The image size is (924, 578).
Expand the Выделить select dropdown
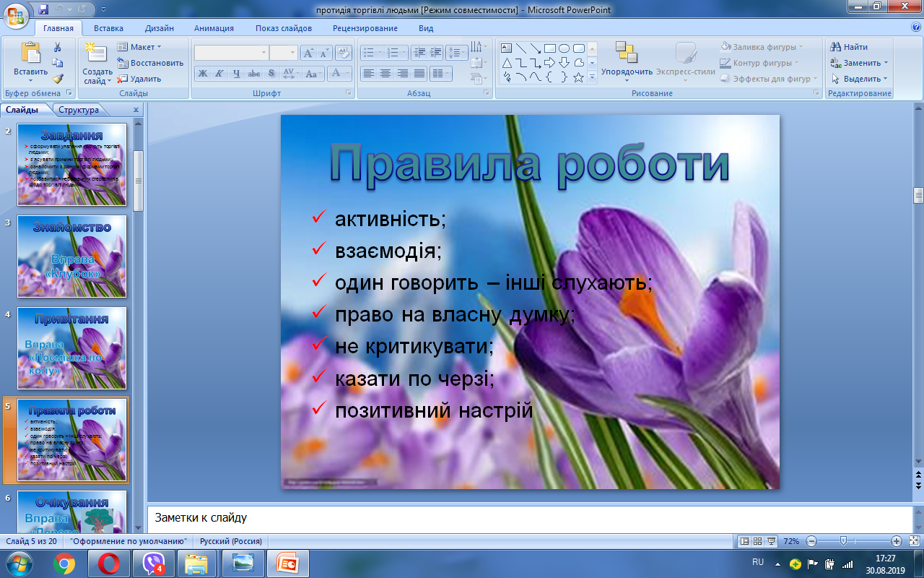pos(859,79)
